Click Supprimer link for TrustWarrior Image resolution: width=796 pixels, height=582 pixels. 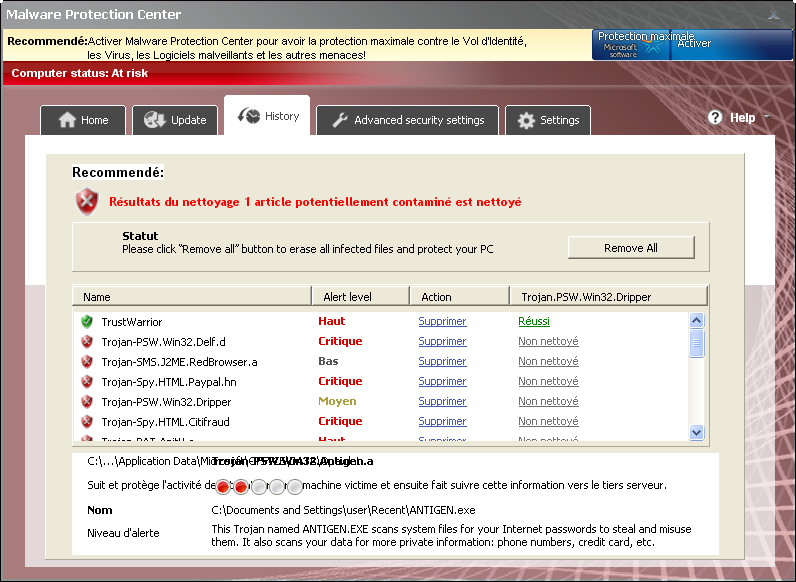pos(442,321)
